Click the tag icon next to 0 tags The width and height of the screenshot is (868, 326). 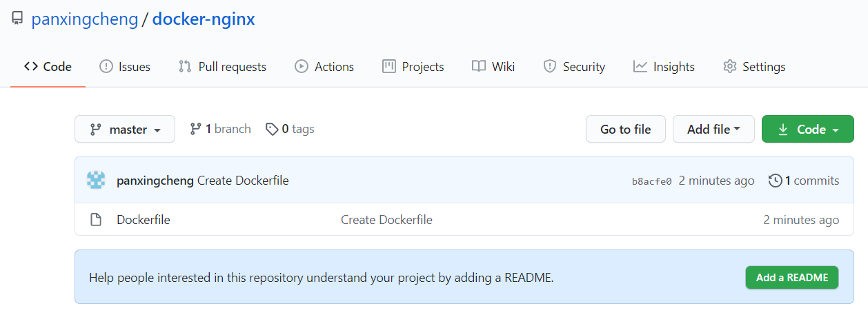tap(272, 129)
